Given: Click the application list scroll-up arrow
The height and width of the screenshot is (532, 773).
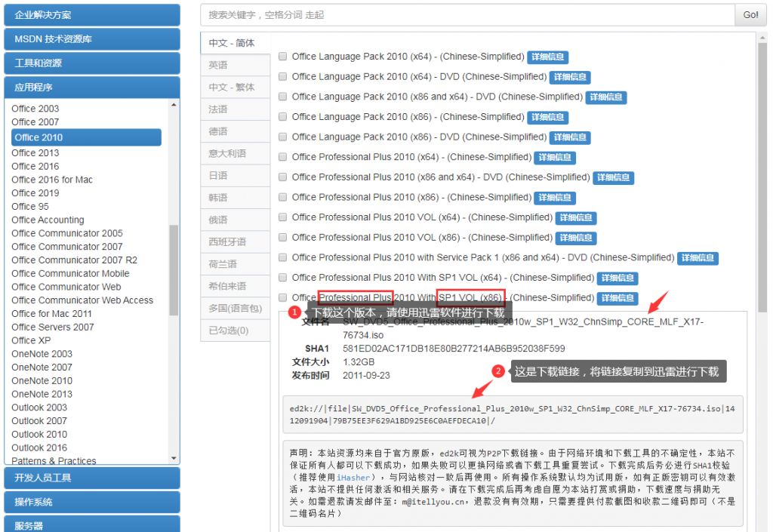Looking at the screenshot, I should [x=174, y=105].
